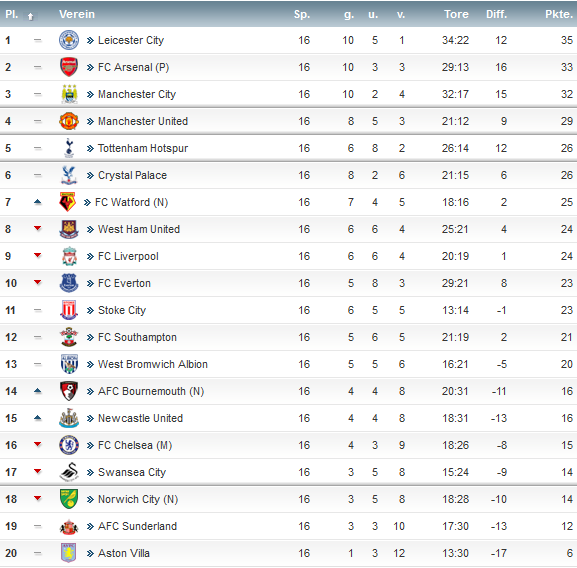Screen dimensions: 577x568
Task: Open the Crystal Palace team link
Action: point(132,175)
